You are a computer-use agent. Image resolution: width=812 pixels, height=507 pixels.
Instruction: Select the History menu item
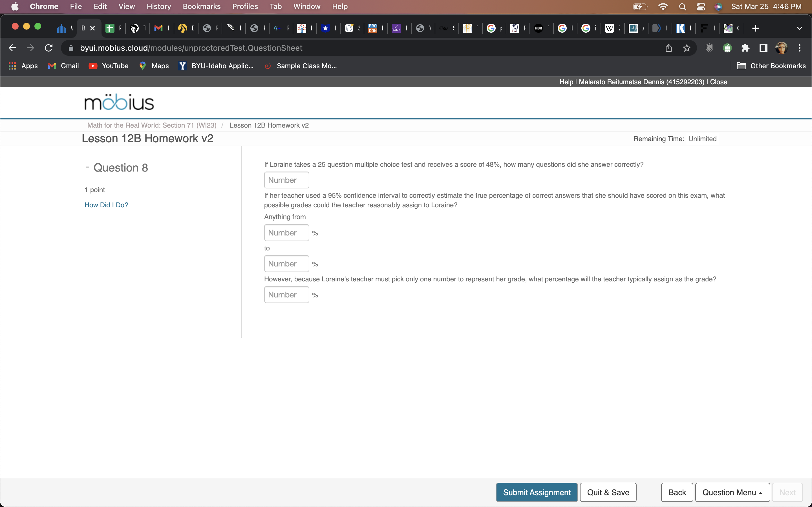point(158,6)
